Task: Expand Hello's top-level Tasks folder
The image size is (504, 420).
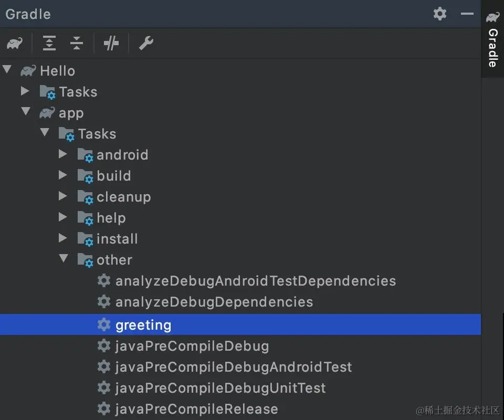Action: [25, 91]
